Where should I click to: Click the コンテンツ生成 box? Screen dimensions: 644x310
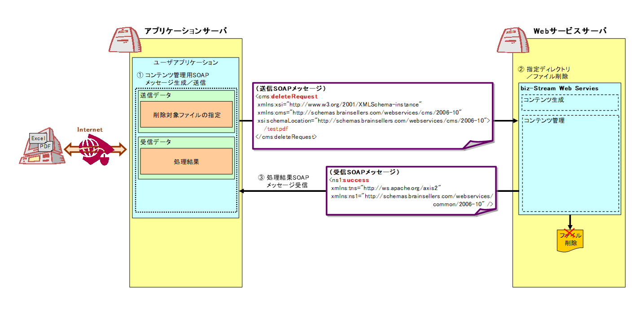point(570,103)
